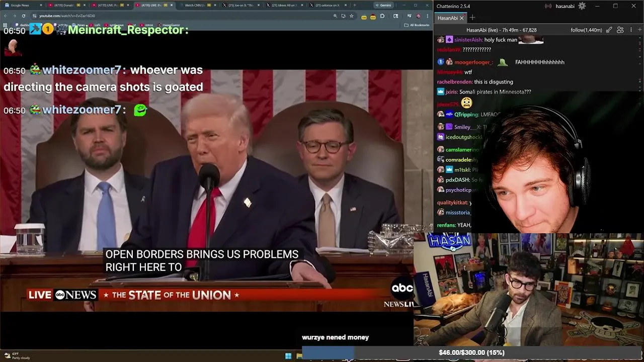Click the follow(1,440m) chat mode label

click(x=586, y=30)
